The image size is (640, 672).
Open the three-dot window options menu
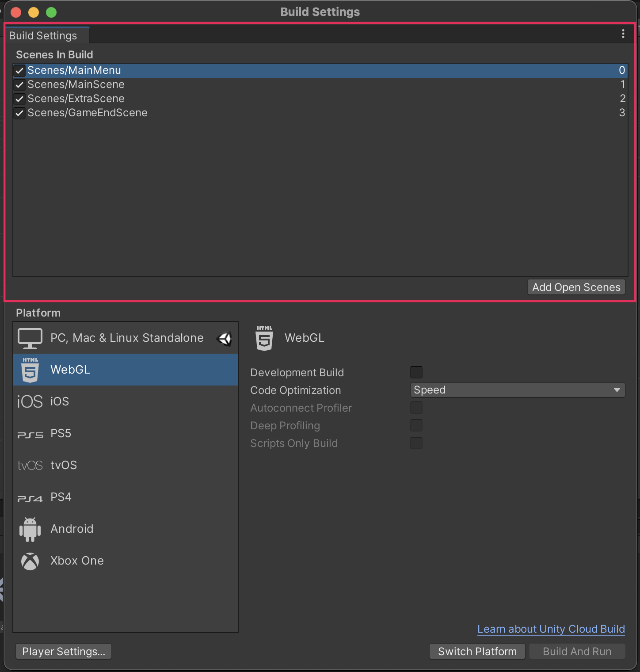(x=623, y=34)
